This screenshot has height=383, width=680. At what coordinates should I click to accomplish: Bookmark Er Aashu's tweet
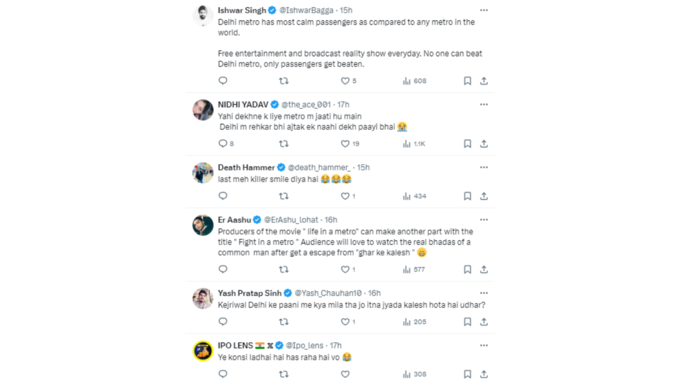tap(467, 269)
